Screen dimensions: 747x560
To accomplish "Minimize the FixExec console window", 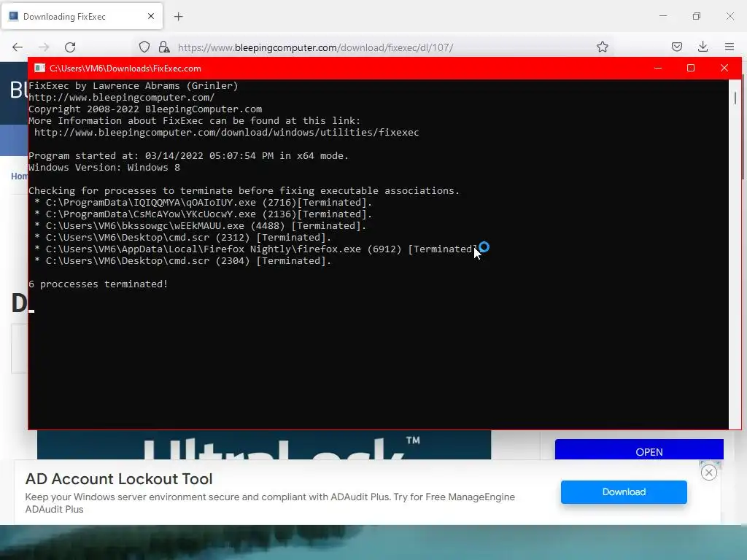I will click(658, 68).
